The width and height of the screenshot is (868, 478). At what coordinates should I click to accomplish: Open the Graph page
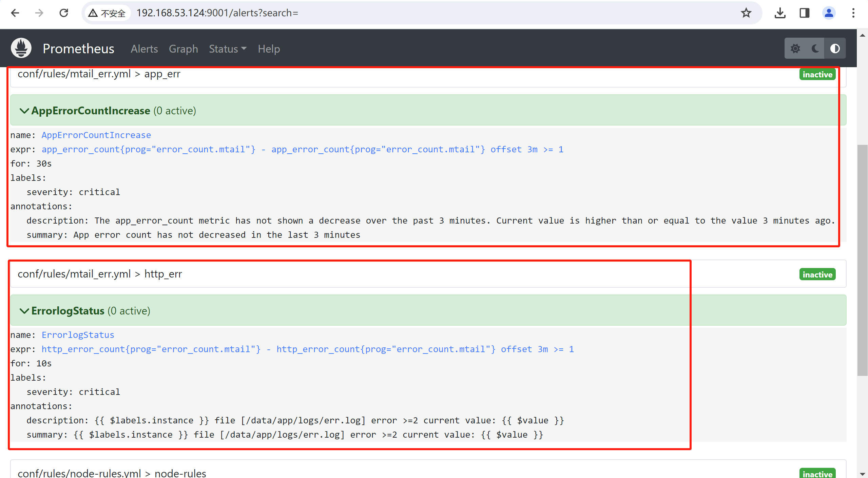183,49
